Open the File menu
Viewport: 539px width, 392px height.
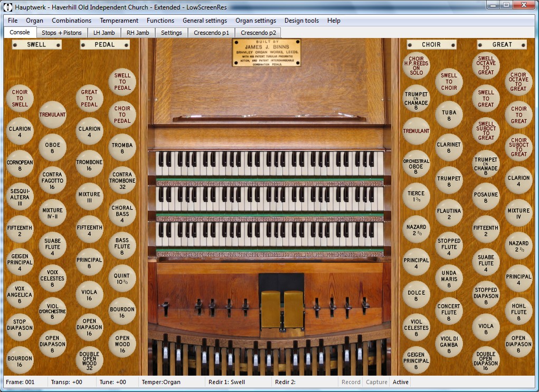point(13,21)
